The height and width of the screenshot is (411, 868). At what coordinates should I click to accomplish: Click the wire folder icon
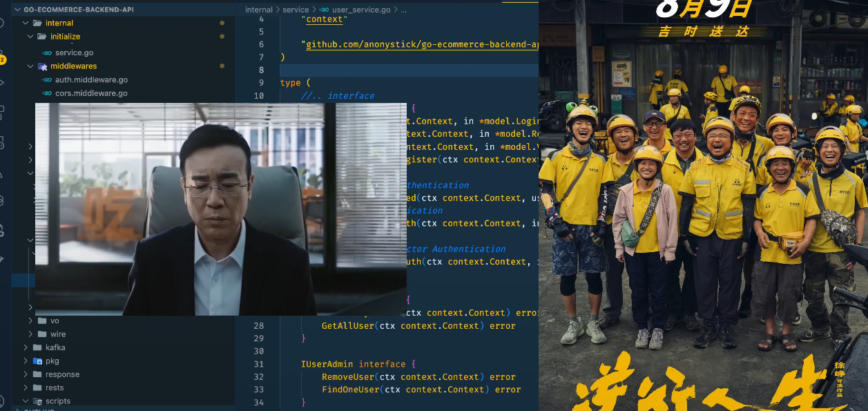pyautogui.click(x=43, y=334)
